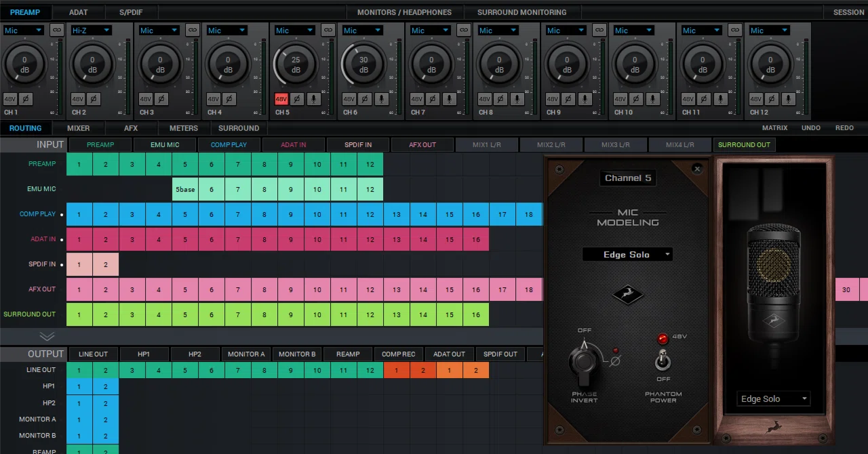Open mic modeling for CH 12
The width and height of the screenshot is (868, 454).
click(788, 99)
